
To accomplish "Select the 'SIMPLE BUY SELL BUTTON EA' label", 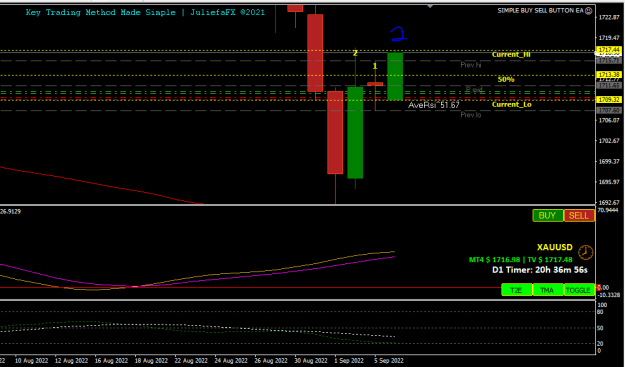I will point(540,11).
